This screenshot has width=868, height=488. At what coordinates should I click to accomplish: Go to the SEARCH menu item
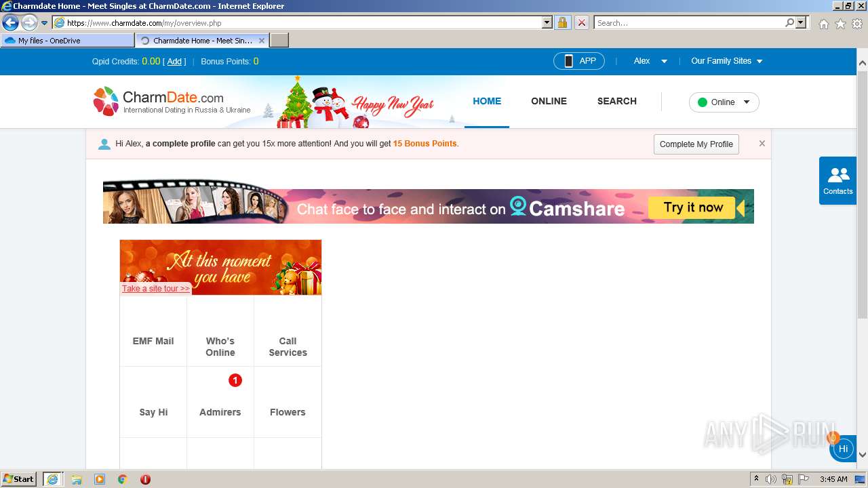(x=616, y=101)
